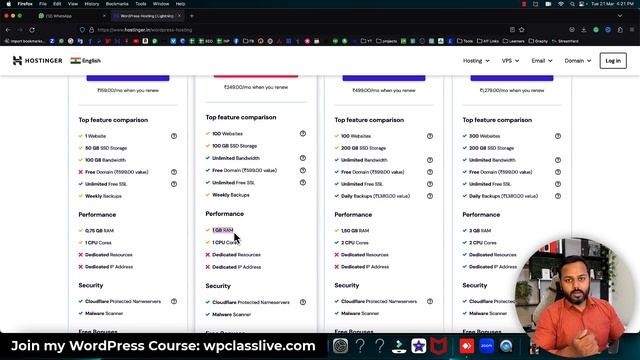
Task: Open the Aff Links bookmarks folder
Action: click(x=488, y=41)
